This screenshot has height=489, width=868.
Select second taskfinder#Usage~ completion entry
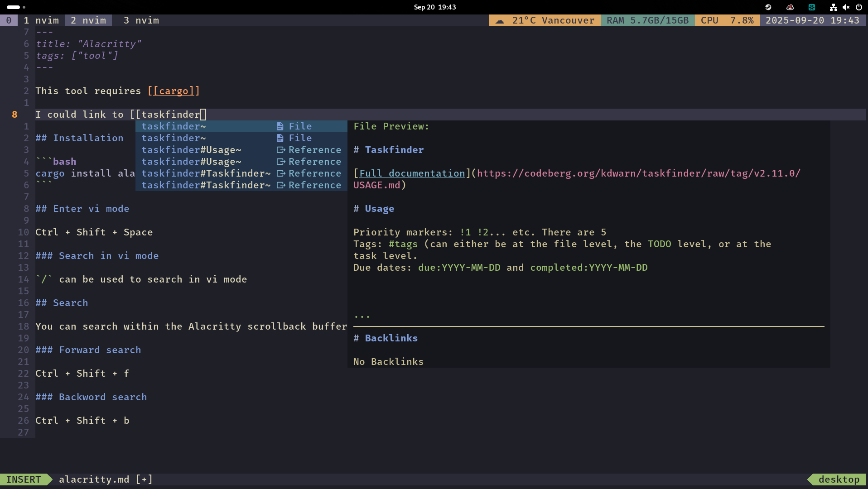click(x=241, y=162)
